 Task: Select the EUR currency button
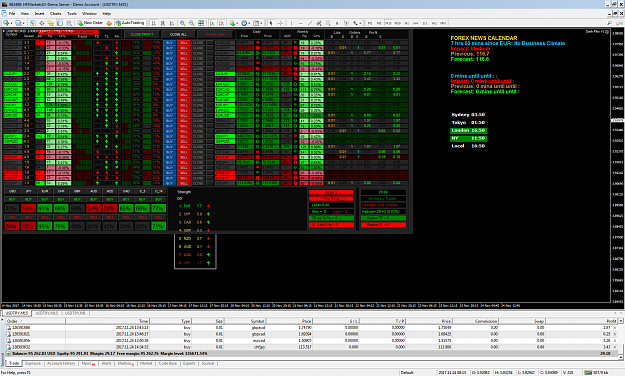44,191
